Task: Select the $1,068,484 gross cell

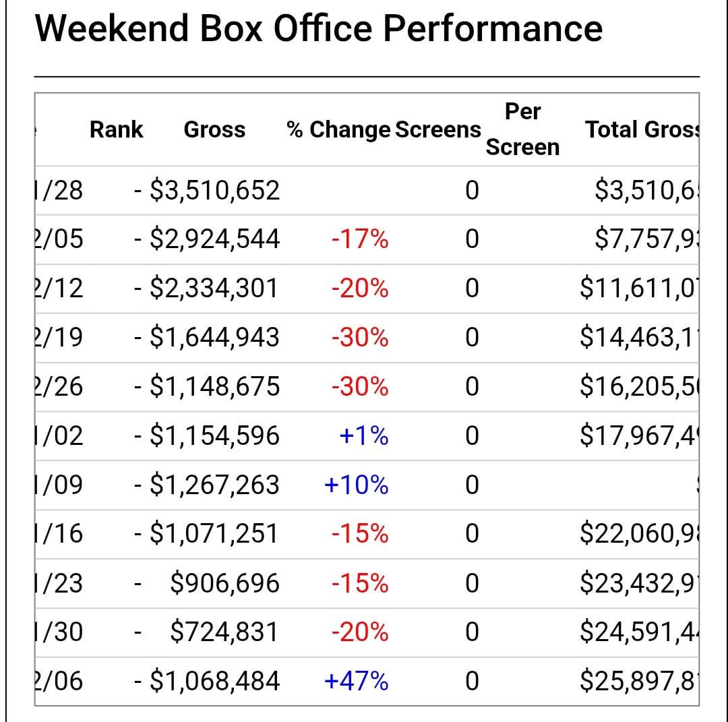Action: 214,682
